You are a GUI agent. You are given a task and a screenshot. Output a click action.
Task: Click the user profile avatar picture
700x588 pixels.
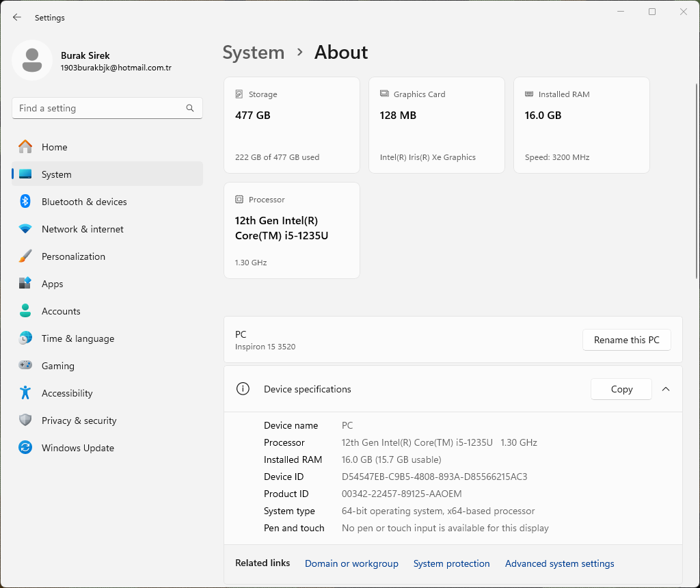[x=32, y=61]
